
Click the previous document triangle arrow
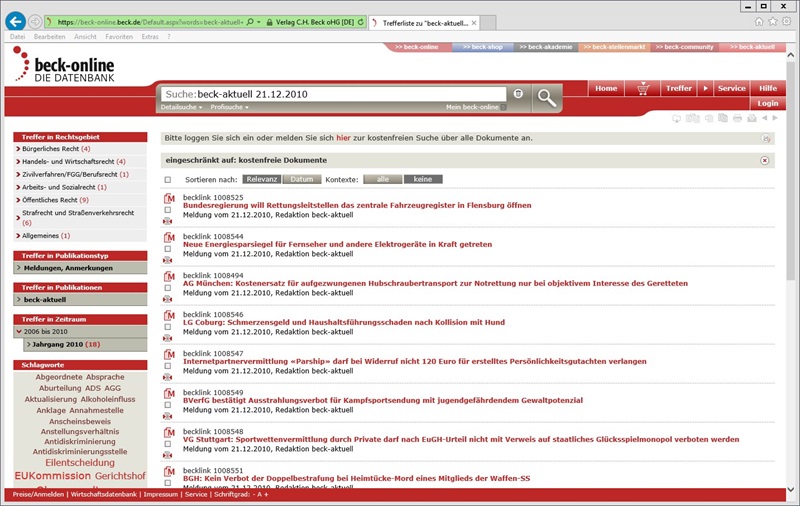pos(764,118)
